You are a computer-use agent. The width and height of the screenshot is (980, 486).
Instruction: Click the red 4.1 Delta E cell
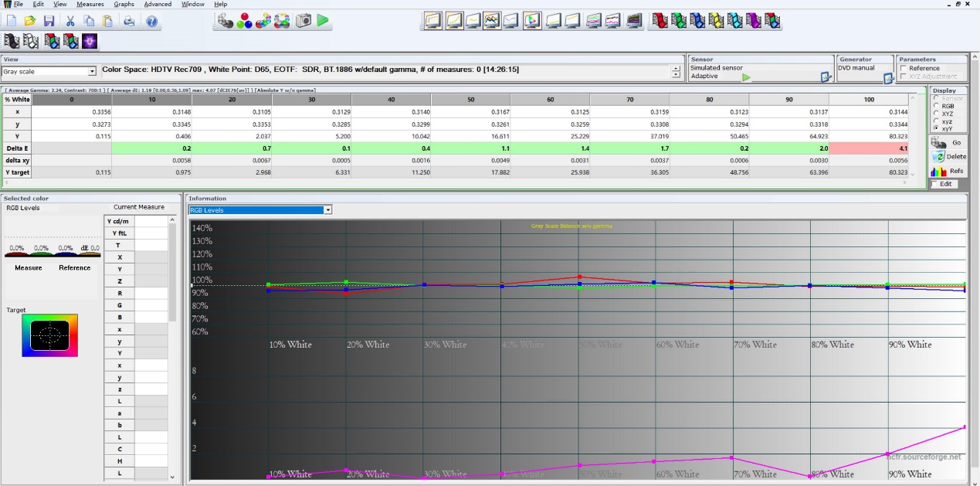pos(870,148)
